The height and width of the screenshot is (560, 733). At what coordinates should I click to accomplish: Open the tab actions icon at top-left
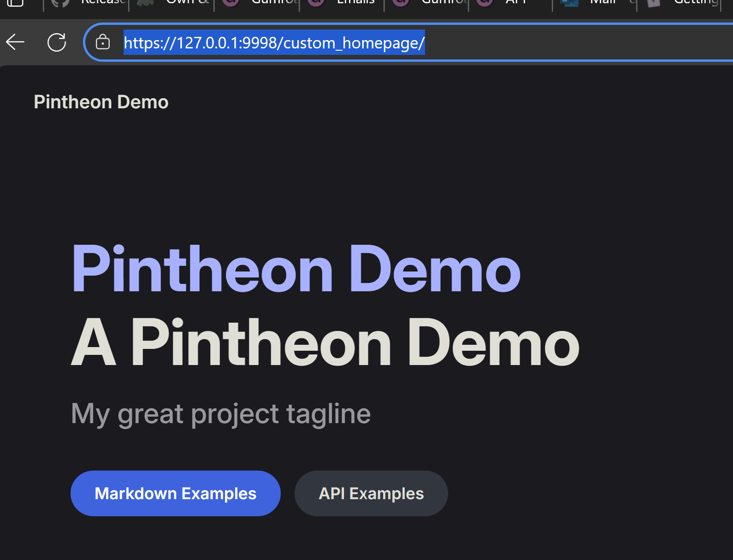pos(15,2)
